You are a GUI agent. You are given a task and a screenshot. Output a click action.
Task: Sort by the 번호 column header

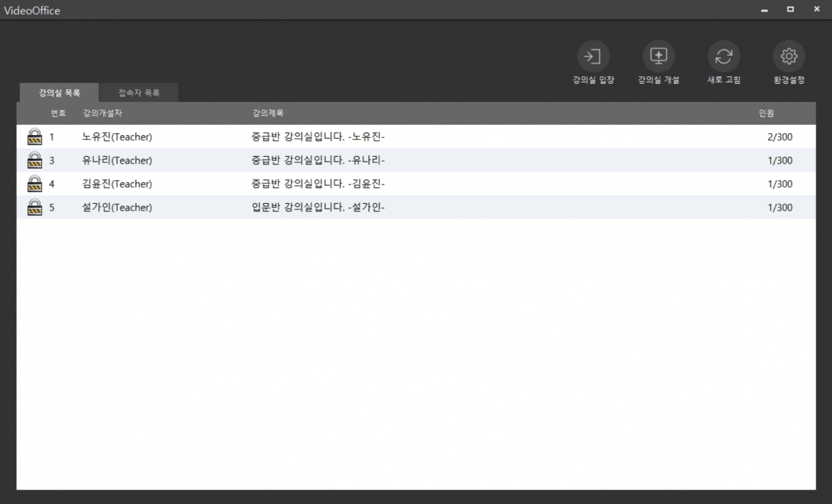(58, 113)
